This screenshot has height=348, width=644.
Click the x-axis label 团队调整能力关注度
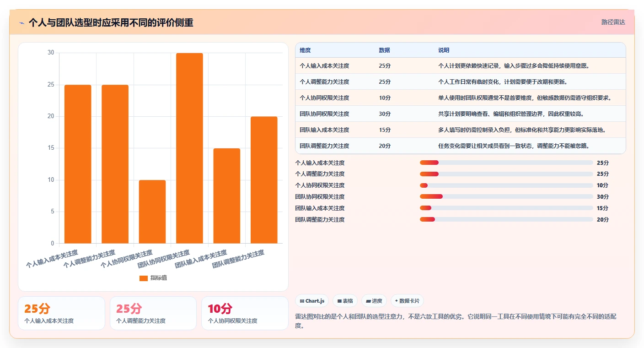click(x=238, y=259)
